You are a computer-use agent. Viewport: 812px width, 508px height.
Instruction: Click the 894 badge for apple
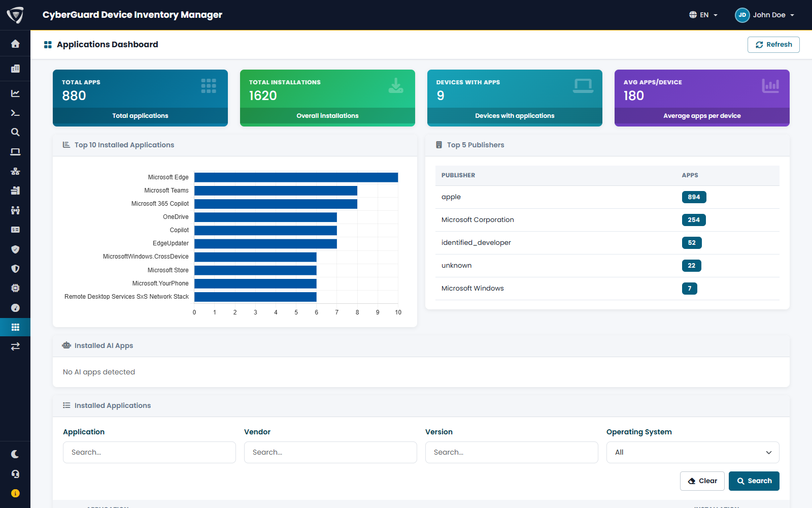[x=694, y=197]
